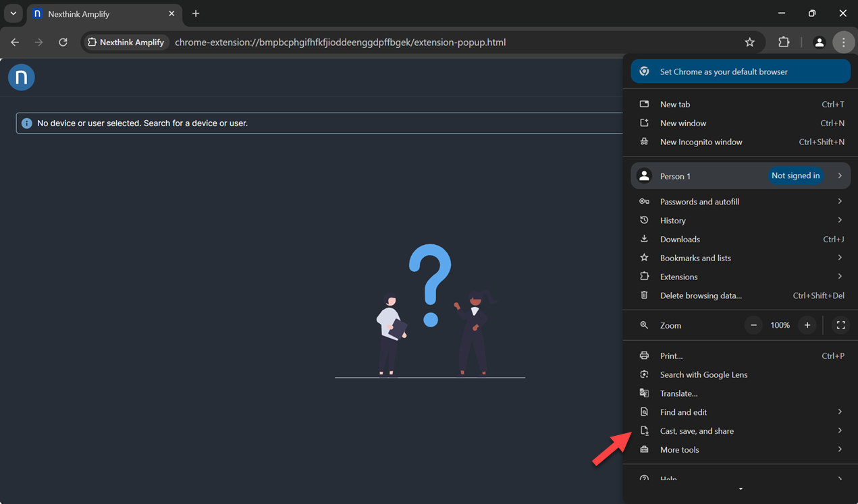Reload the page
Screen dimensions: 858x504
(63, 43)
